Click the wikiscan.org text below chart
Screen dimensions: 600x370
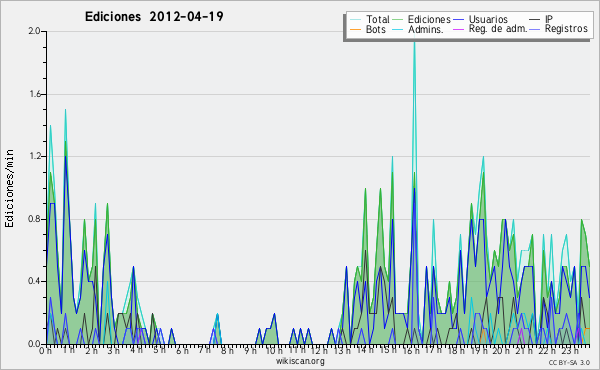300,361
